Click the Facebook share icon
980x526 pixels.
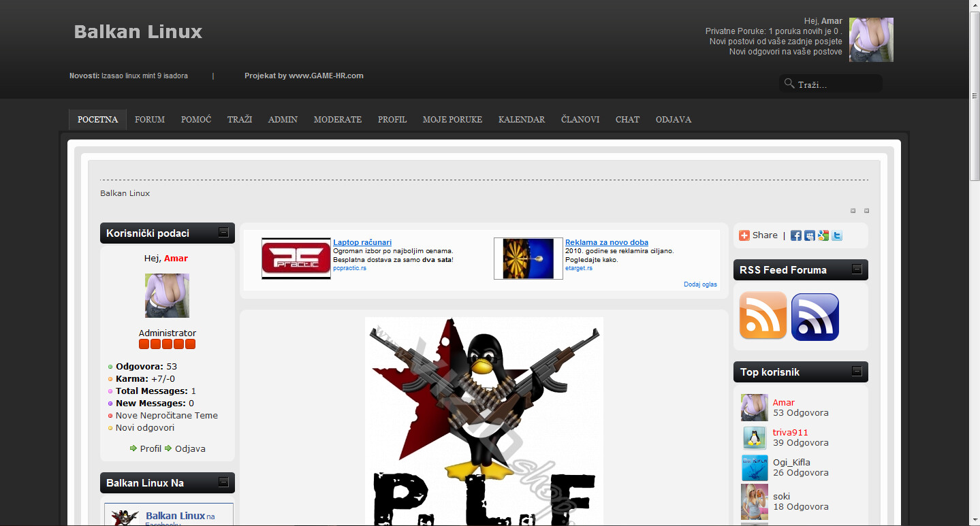coord(796,235)
